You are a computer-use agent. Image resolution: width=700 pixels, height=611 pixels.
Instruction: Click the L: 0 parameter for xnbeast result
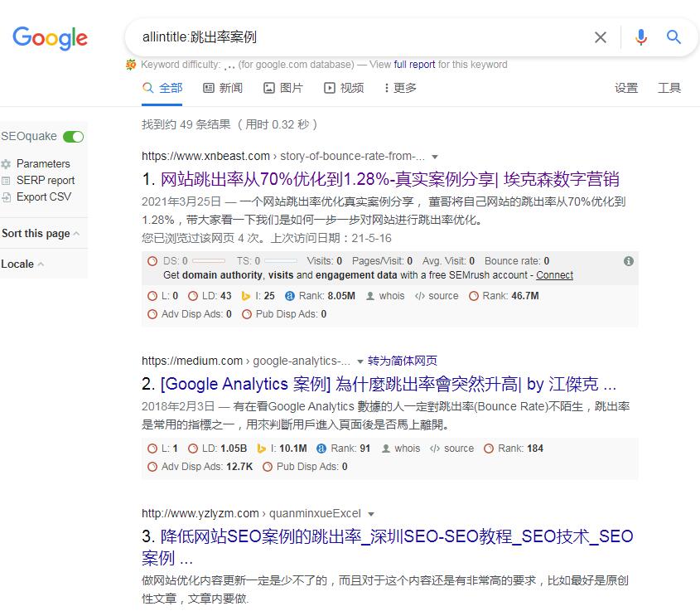coord(163,296)
